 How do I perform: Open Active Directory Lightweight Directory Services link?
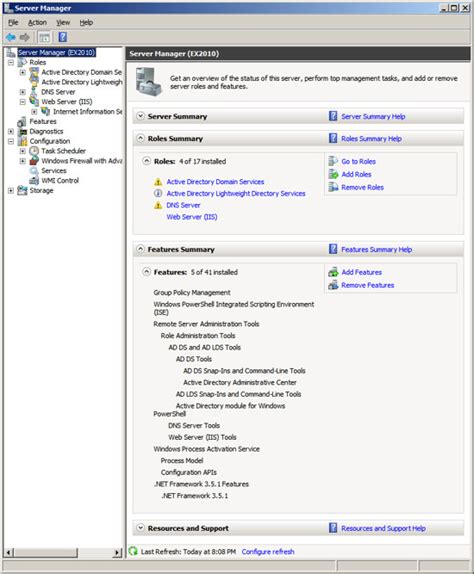pos(236,193)
